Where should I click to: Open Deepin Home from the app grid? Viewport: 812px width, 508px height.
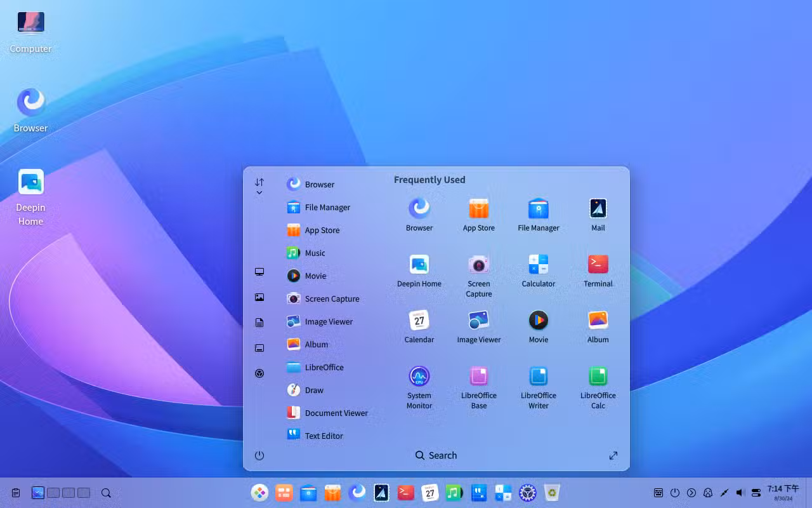(419, 270)
